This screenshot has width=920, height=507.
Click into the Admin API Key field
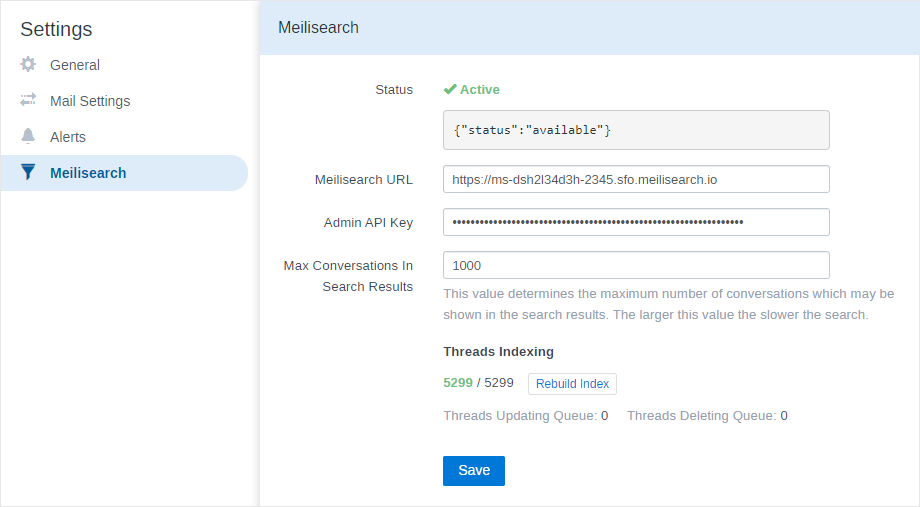pyautogui.click(x=636, y=222)
